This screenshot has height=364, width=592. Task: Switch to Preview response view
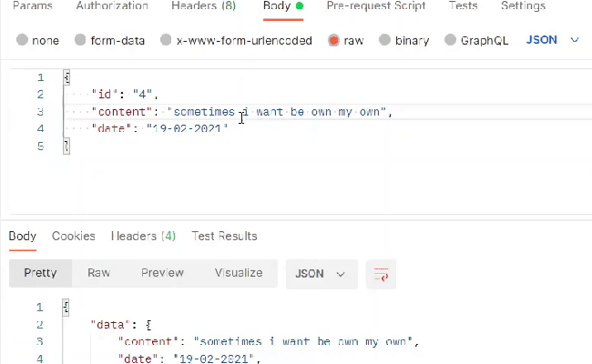(162, 273)
